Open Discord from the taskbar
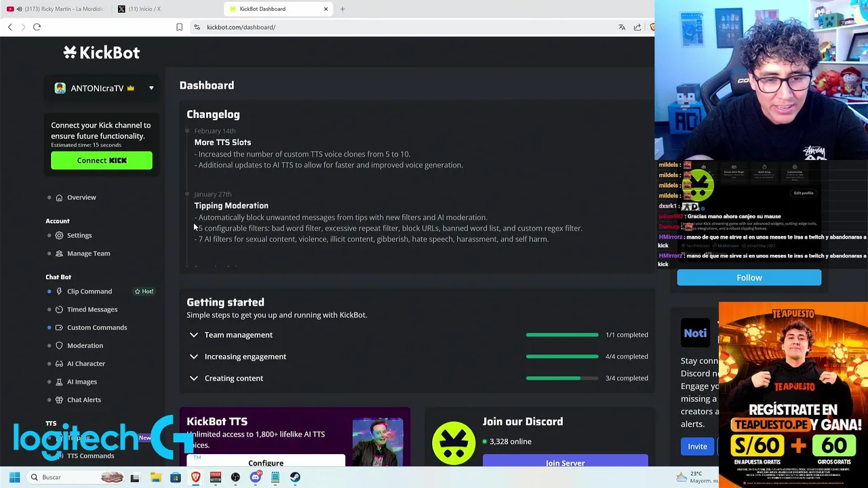Viewport: 868px width, 488px height. tap(256, 477)
